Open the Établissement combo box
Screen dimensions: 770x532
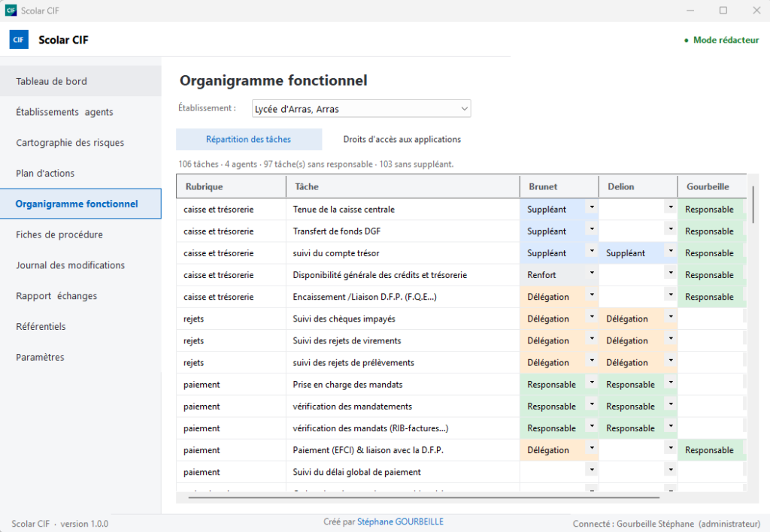pos(362,108)
